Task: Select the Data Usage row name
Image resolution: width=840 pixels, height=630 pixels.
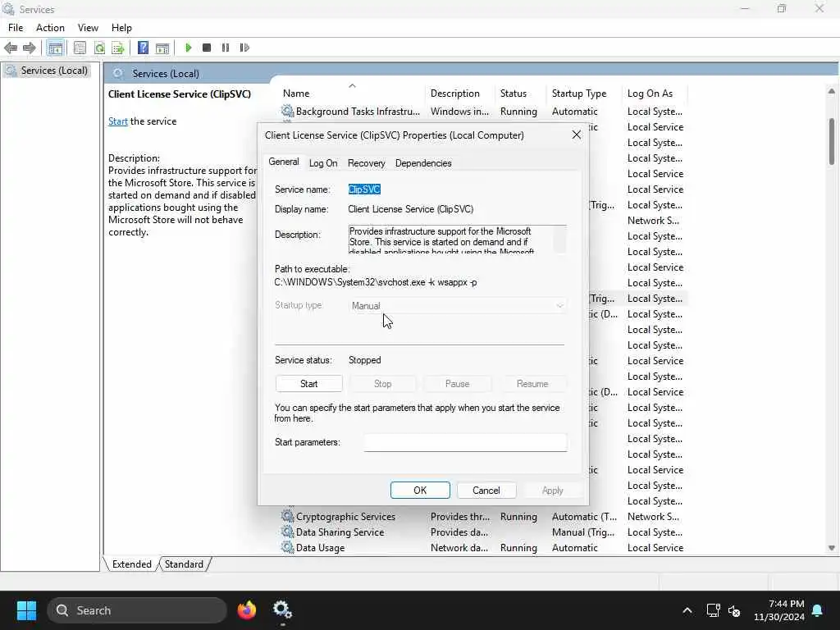Action: (321, 547)
